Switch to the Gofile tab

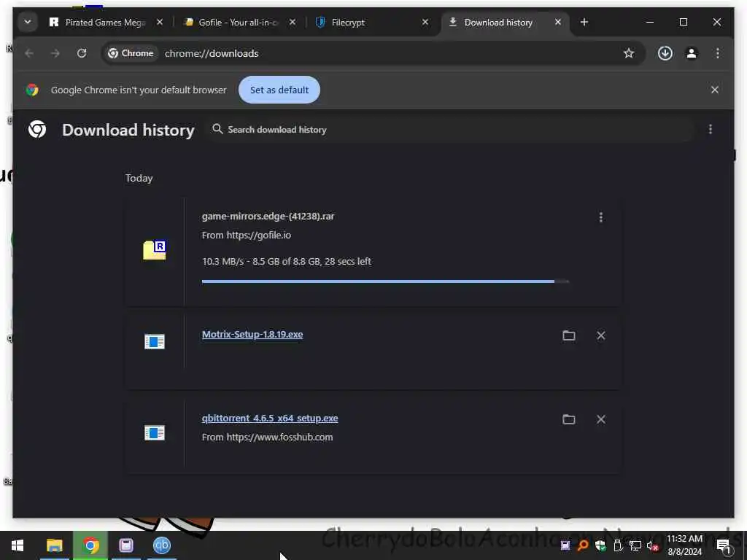coord(239,23)
